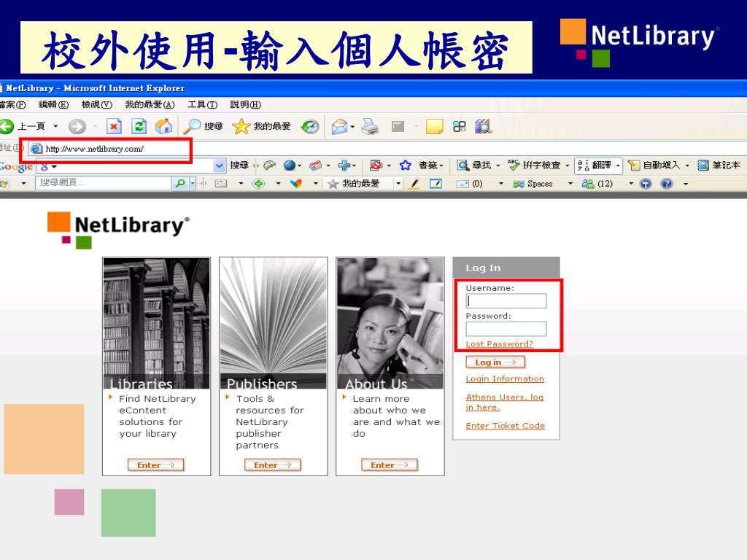Open the 檔案(F) menu
This screenshot has height=560, width=747.
pyautogui.click(x=13, y=105)
